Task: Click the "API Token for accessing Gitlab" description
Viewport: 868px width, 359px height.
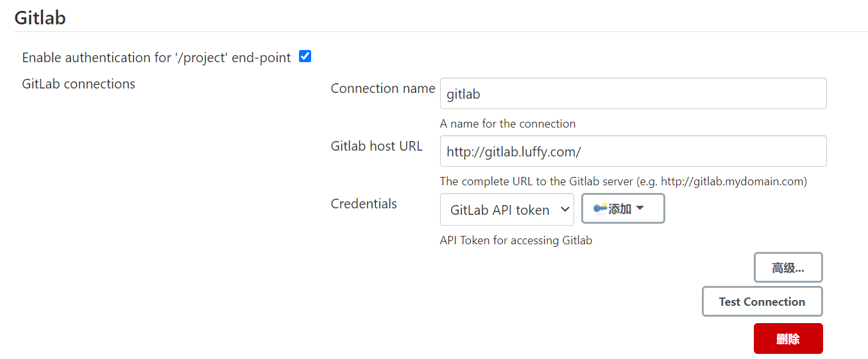Action: click(516, 241)
